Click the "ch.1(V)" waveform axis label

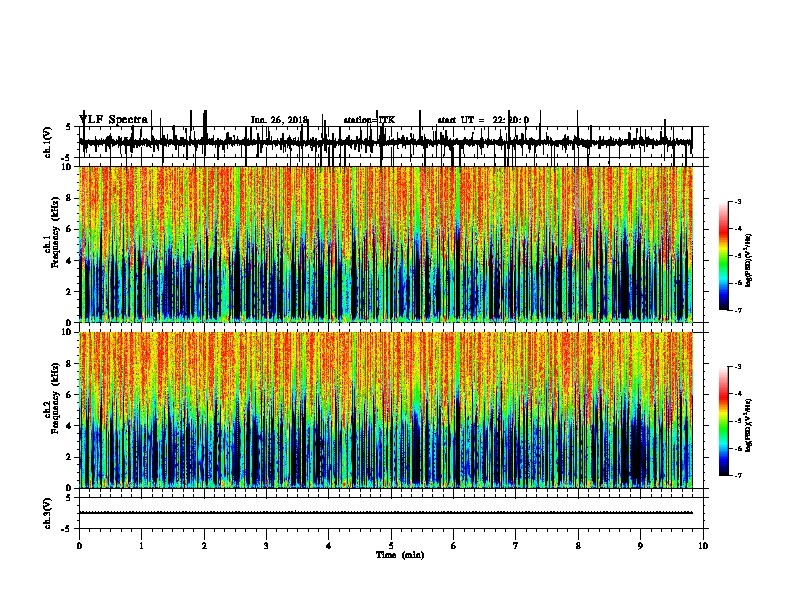click(47, 142)
